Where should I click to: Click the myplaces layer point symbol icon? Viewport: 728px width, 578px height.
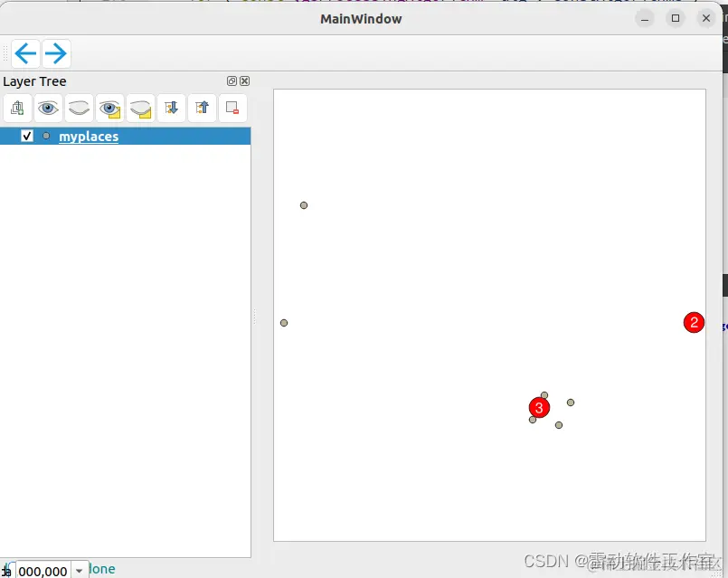[x=46, y=136]
